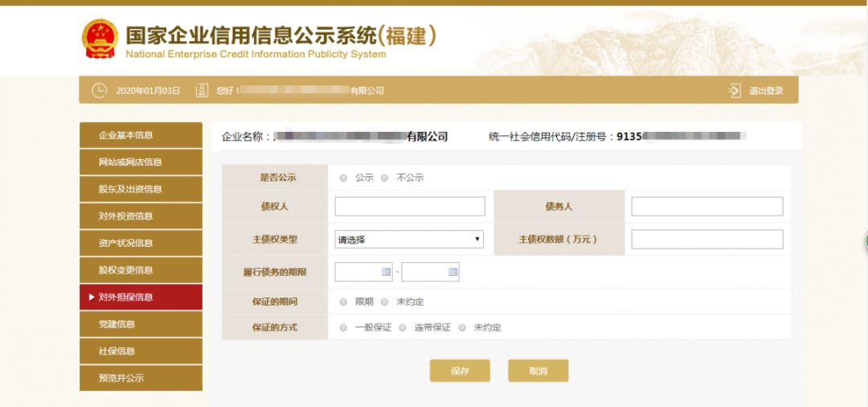Expand the 主债权类型 dropdown
This screenshot has width=868, height=407.
pos(409,239)
